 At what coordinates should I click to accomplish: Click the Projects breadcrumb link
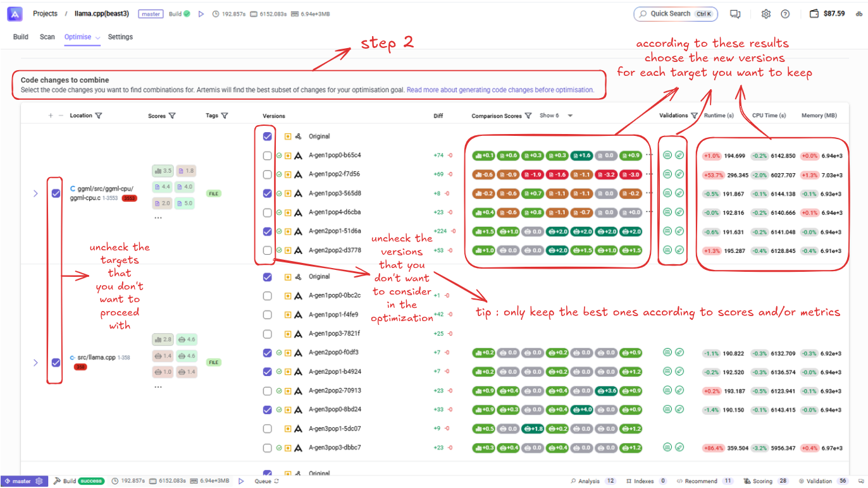45,14
